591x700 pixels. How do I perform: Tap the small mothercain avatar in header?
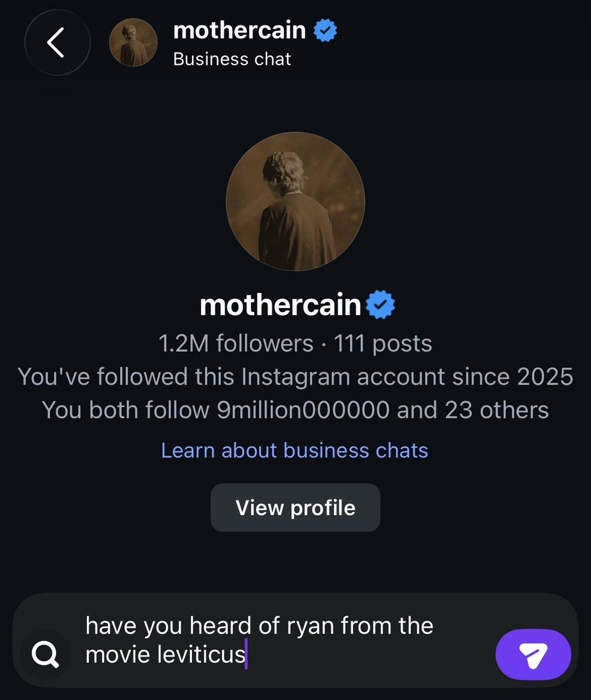(133, 42)
